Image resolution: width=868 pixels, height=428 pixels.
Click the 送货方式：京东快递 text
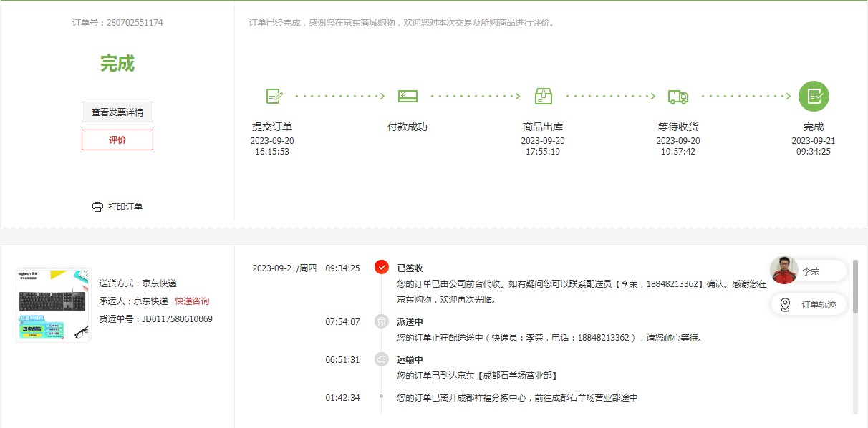pyautogui.click(x=138, y=283)
